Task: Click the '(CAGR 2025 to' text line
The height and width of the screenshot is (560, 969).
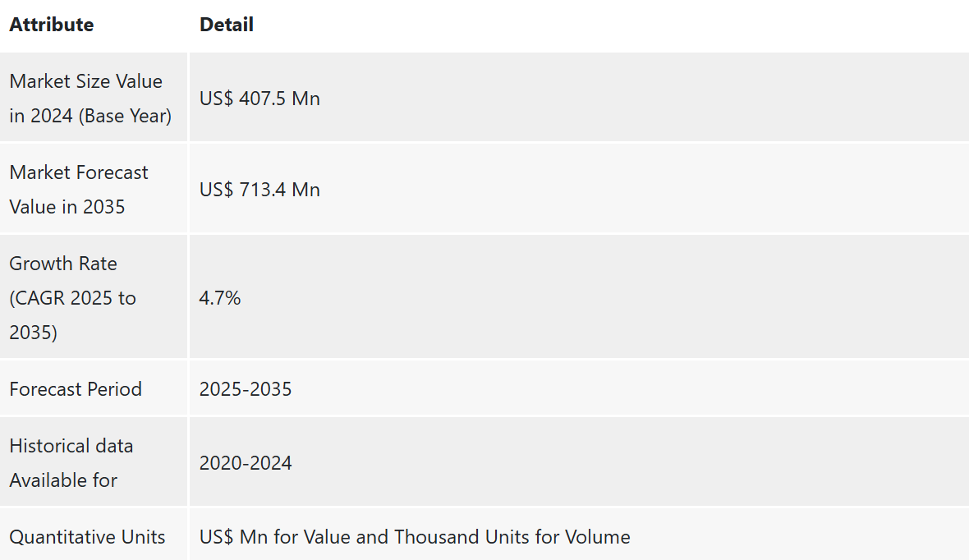Action: coord(72,298)
